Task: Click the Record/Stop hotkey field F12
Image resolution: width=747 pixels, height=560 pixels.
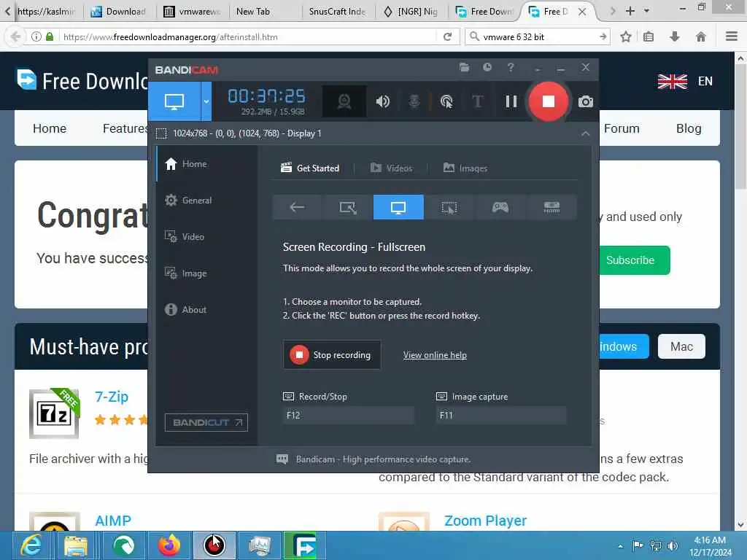Action: (348, 415)
